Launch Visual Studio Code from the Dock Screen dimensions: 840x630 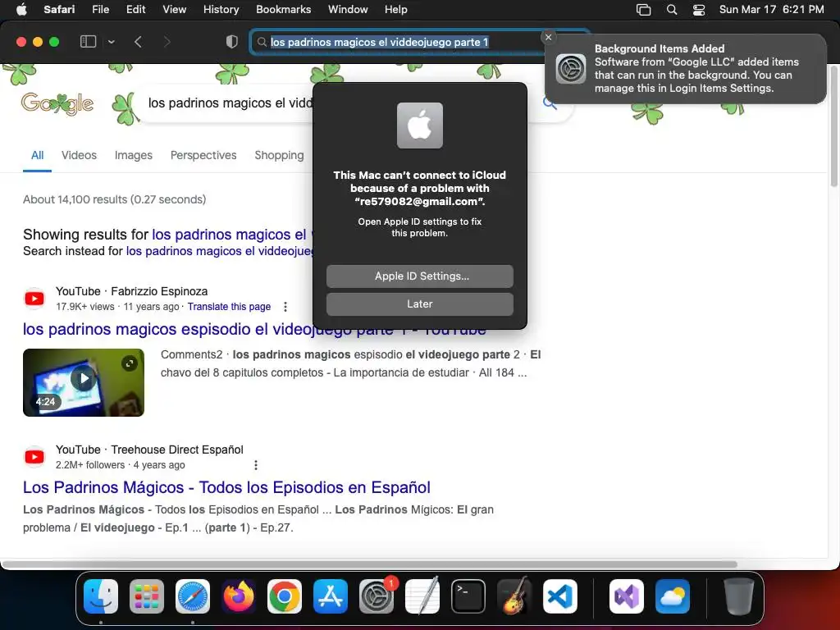(559, 596)
